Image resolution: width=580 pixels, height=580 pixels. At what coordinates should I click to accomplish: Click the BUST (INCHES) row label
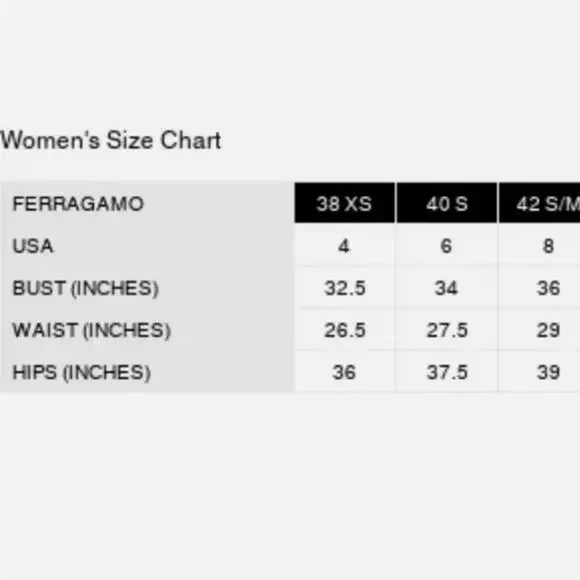pyautogui.click(x=85, y=288)
